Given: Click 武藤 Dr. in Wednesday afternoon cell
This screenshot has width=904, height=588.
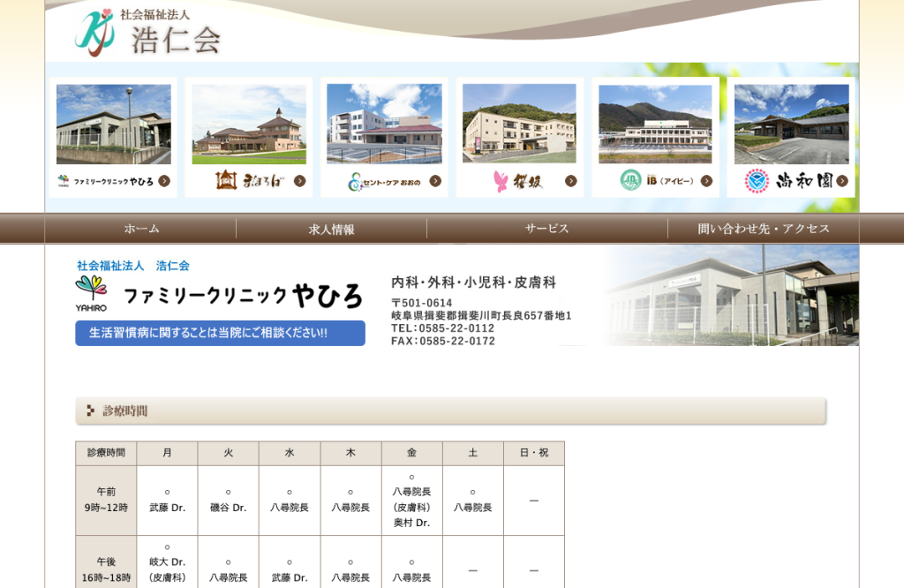Looking at the screenshot, I should click(290, 577).
